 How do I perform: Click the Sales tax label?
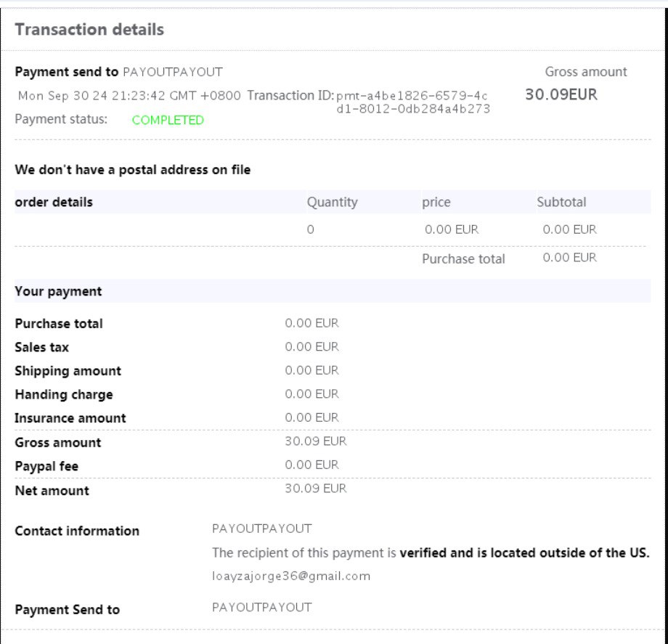[41, 347]
